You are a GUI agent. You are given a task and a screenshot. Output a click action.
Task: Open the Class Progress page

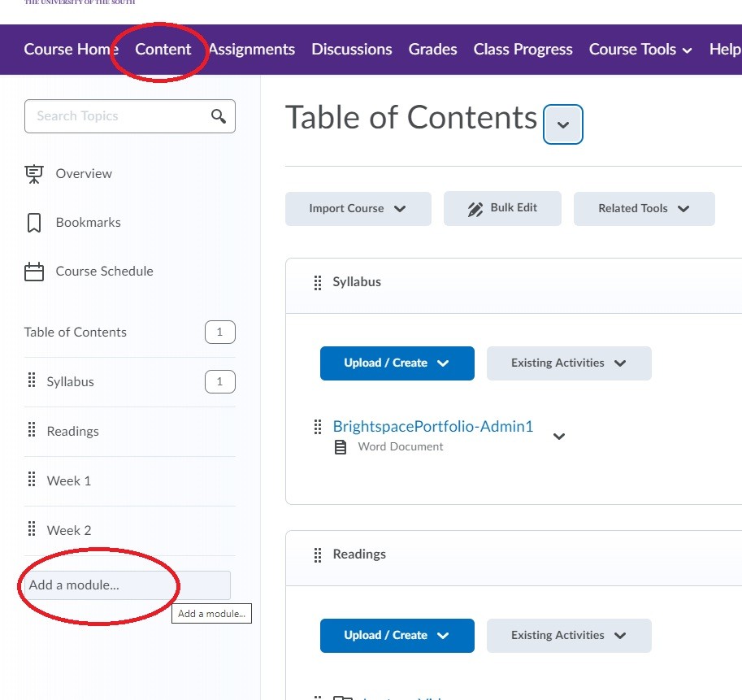coord(523,50)
